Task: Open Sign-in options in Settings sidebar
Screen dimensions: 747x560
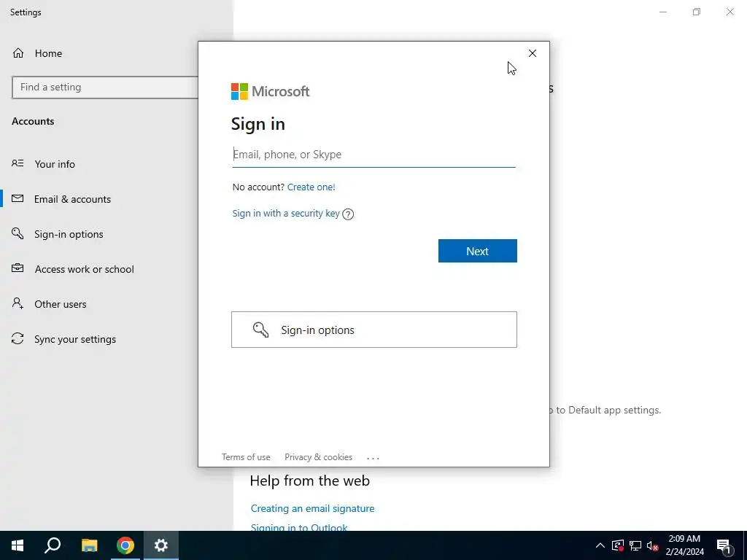Action: 69,234
